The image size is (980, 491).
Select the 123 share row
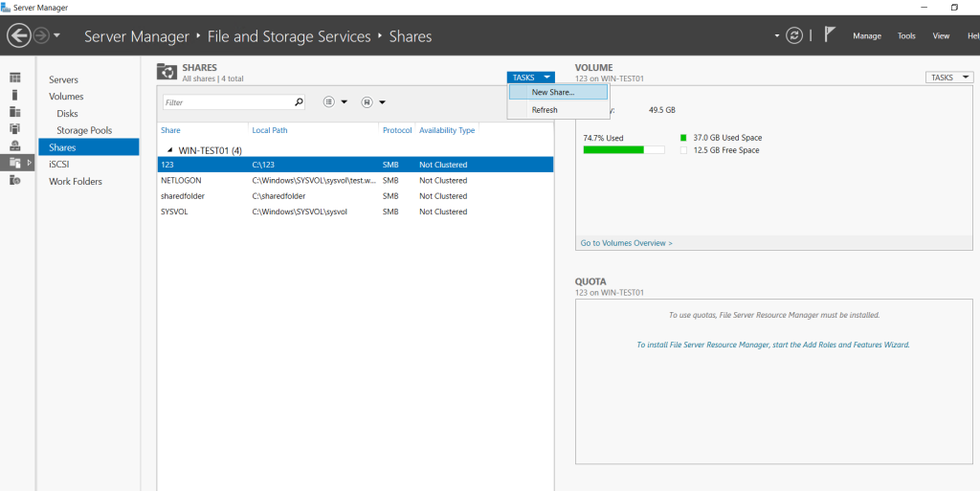pyautogui.click(x=355, y=165)
